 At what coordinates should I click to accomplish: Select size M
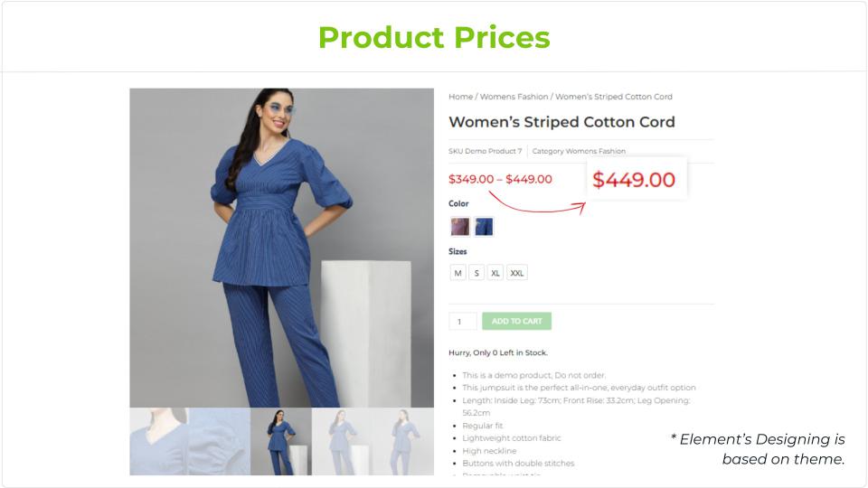click(458, 273)
